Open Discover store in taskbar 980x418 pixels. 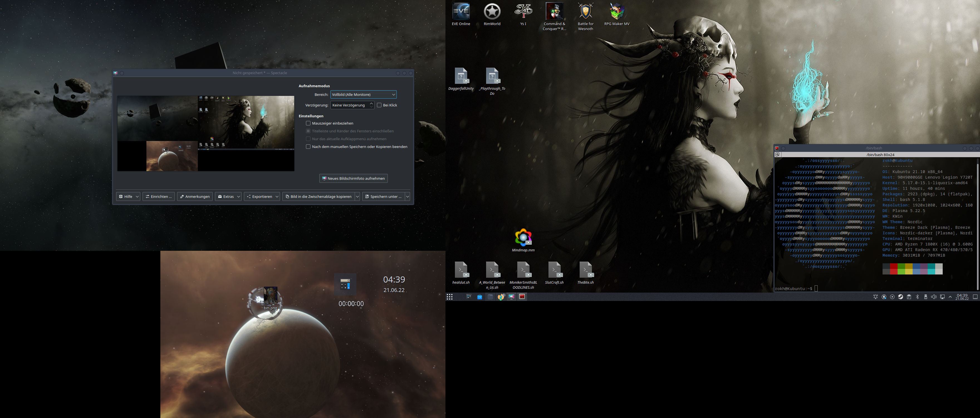479,297
